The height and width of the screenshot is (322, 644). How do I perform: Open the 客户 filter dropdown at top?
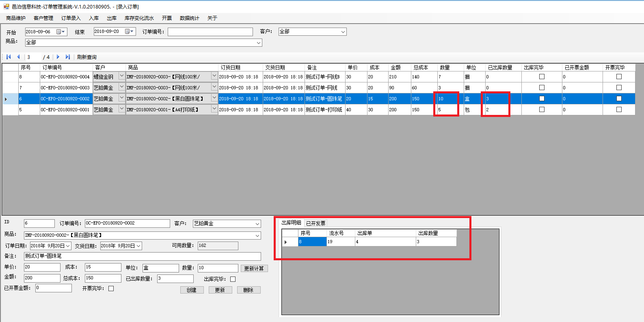pyautogui.click(x=343, y=32)
